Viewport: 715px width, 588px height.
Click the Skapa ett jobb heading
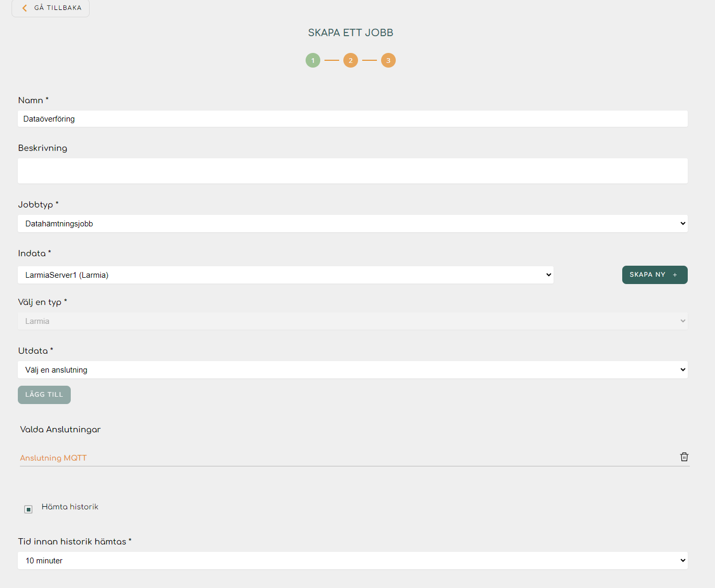(x=351, y=32)
